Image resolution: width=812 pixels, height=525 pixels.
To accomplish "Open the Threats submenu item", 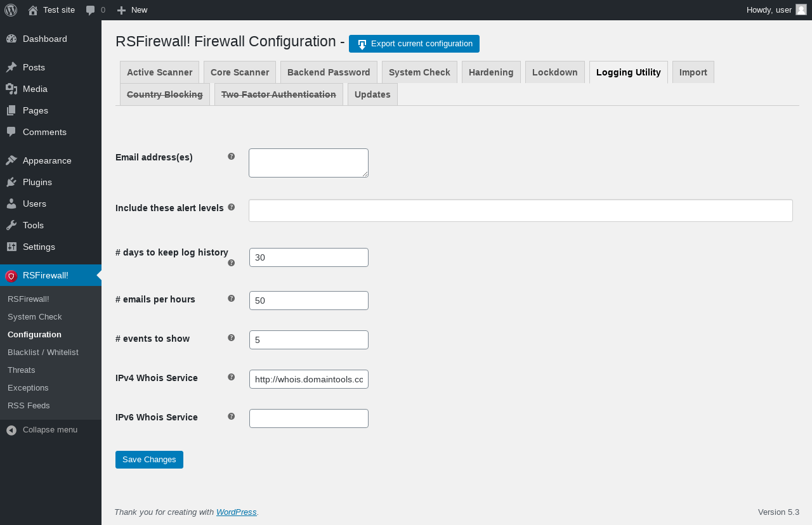I will click(22, 370).
